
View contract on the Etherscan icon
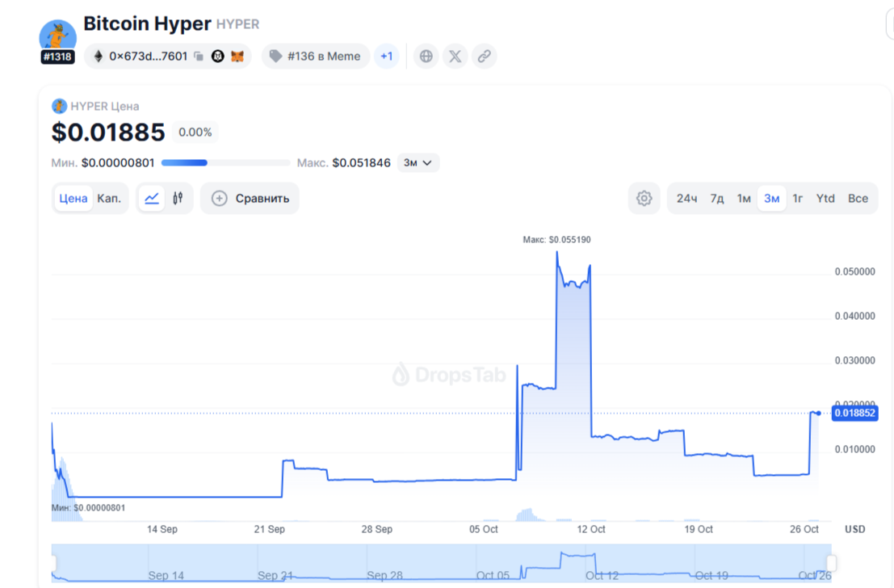[x=218, y=56]
